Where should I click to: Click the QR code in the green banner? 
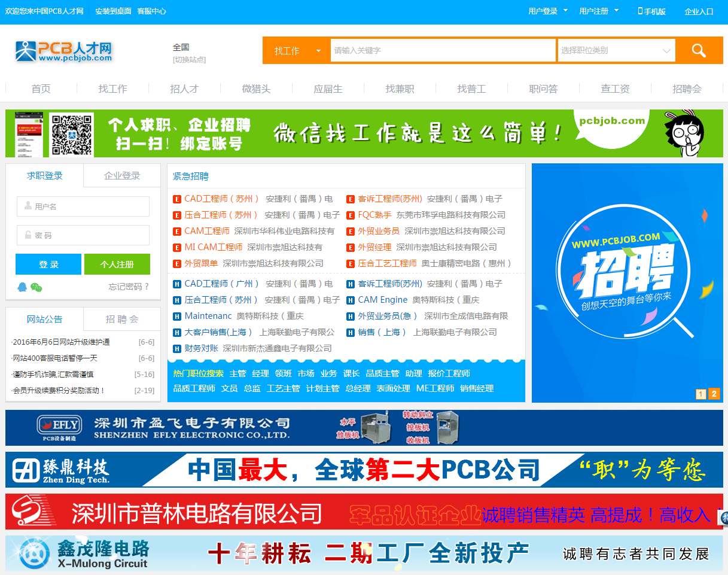pos(71,134)
